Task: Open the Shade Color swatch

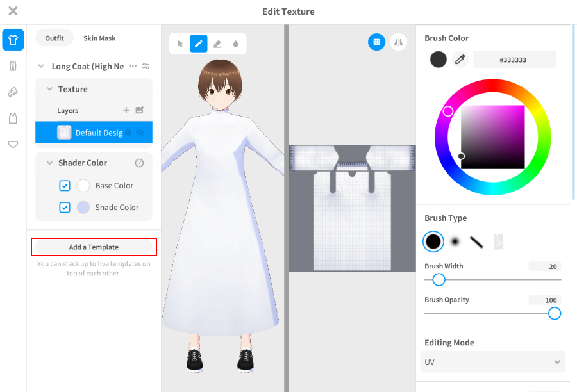Action: click(x=83, y=208)
